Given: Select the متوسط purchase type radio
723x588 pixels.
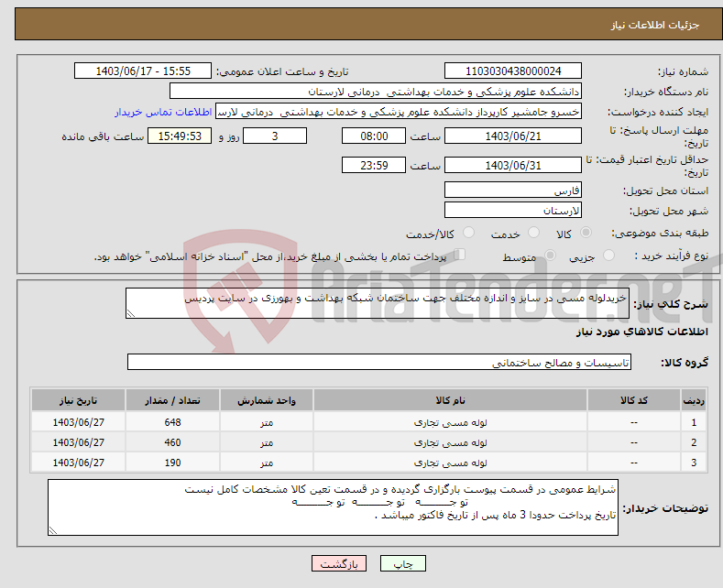Looking at the screenshot, I should point(550,256).
